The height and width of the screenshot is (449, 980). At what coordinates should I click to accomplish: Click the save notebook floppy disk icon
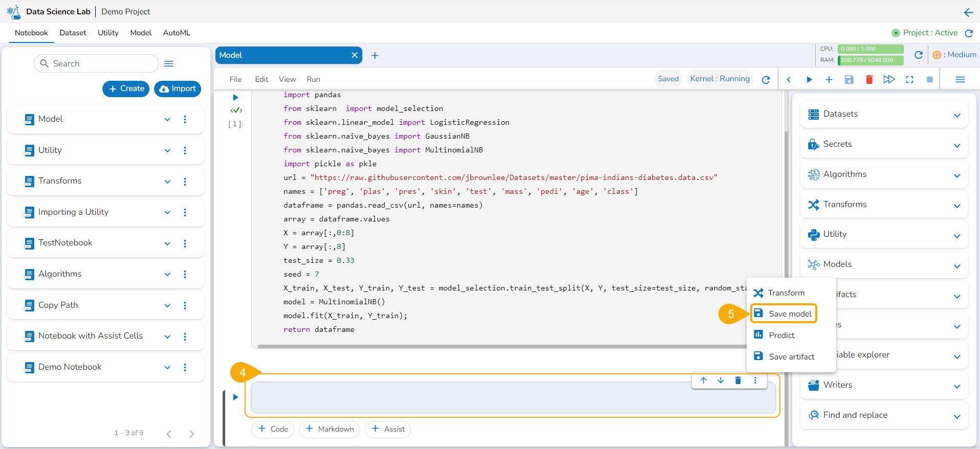849,79
